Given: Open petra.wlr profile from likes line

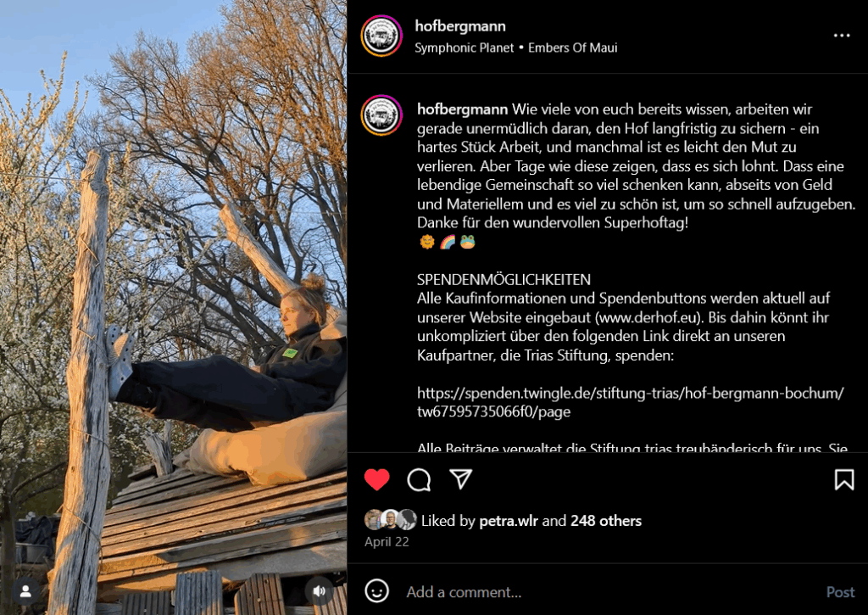Looking at the screenshot, I should 509,521.
